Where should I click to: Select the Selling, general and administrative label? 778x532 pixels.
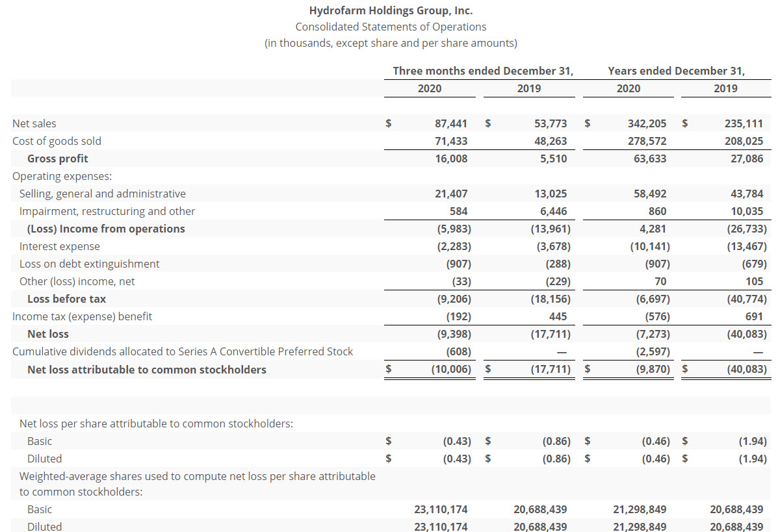(103, 194)
